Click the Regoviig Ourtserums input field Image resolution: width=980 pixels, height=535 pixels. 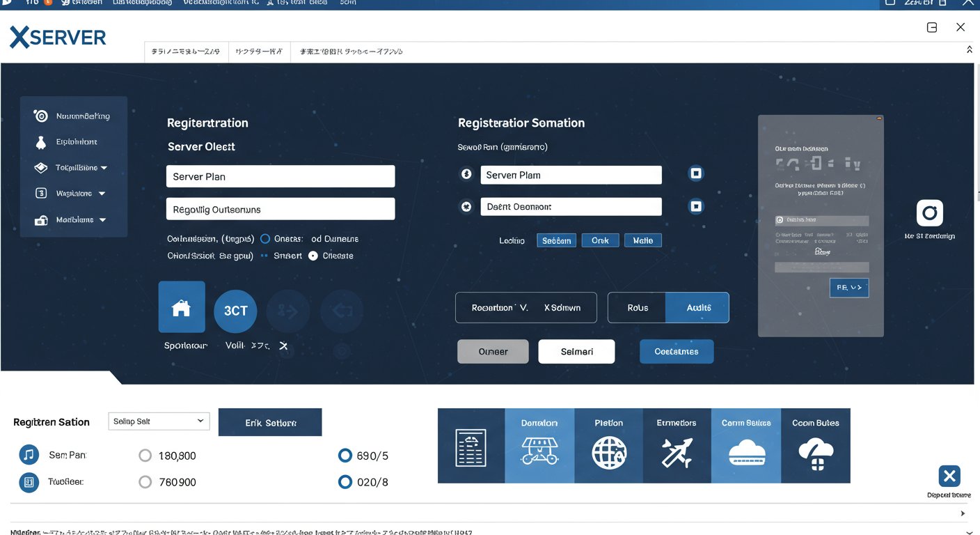coord(280,209)
